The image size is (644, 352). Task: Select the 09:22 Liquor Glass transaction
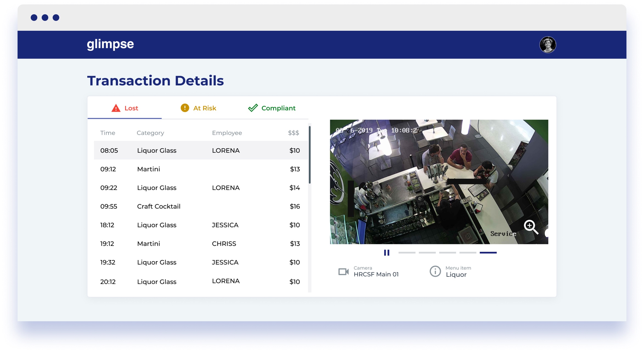tap(201, 188)
